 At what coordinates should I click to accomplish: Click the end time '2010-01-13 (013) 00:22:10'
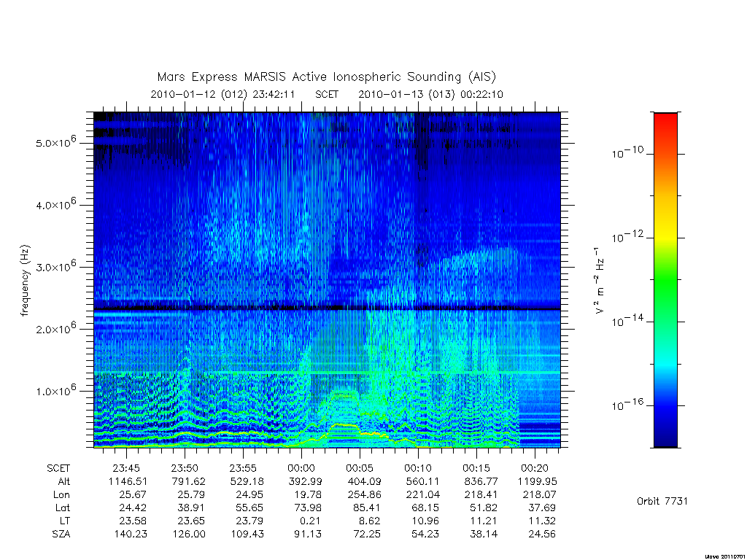pos(430,94)
